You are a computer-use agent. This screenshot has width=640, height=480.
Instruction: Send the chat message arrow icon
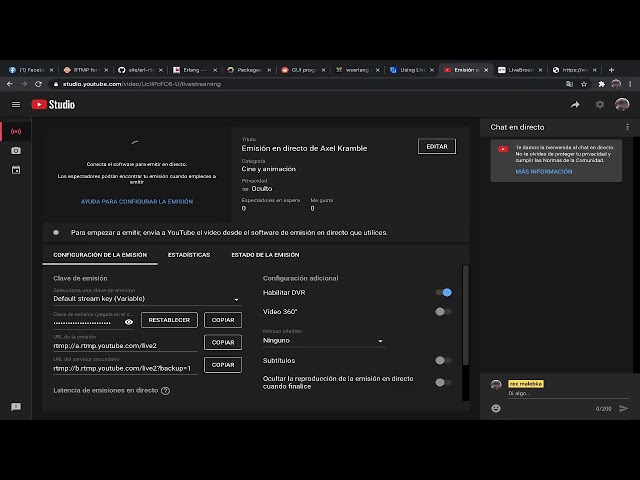tap(623, 408)
